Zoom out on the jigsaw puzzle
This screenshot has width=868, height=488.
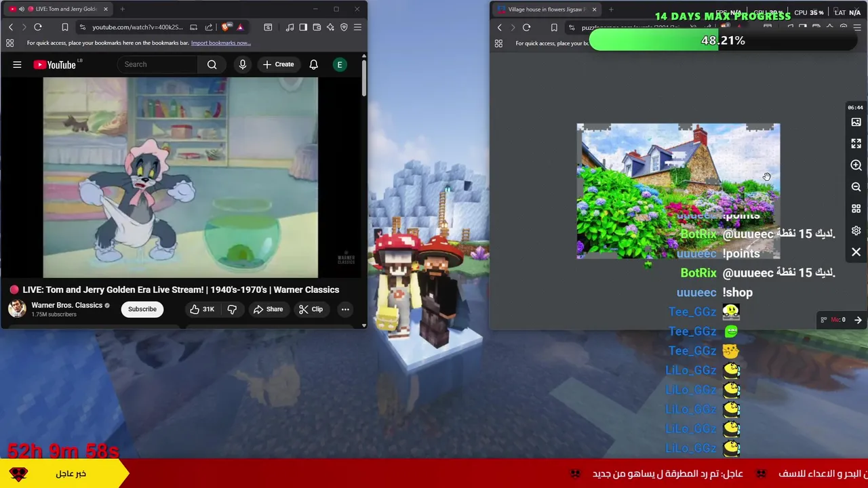coord(856,187)
